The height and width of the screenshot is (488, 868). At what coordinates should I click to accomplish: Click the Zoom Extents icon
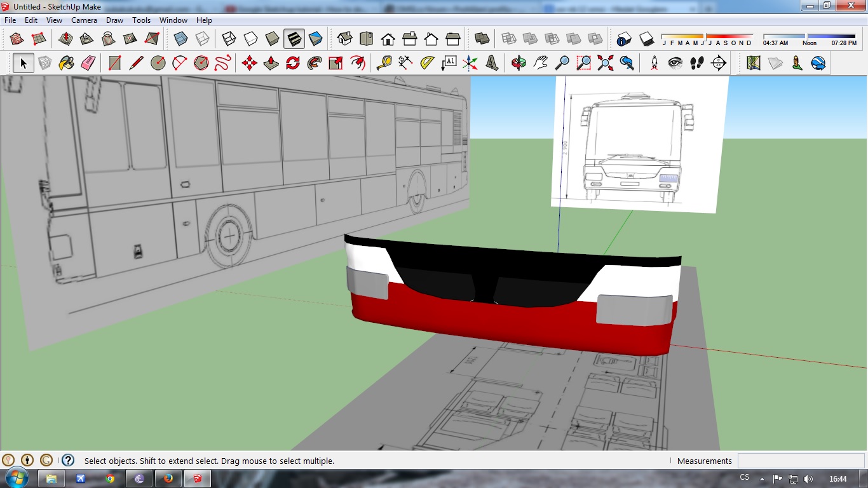[x=606, y=63]
